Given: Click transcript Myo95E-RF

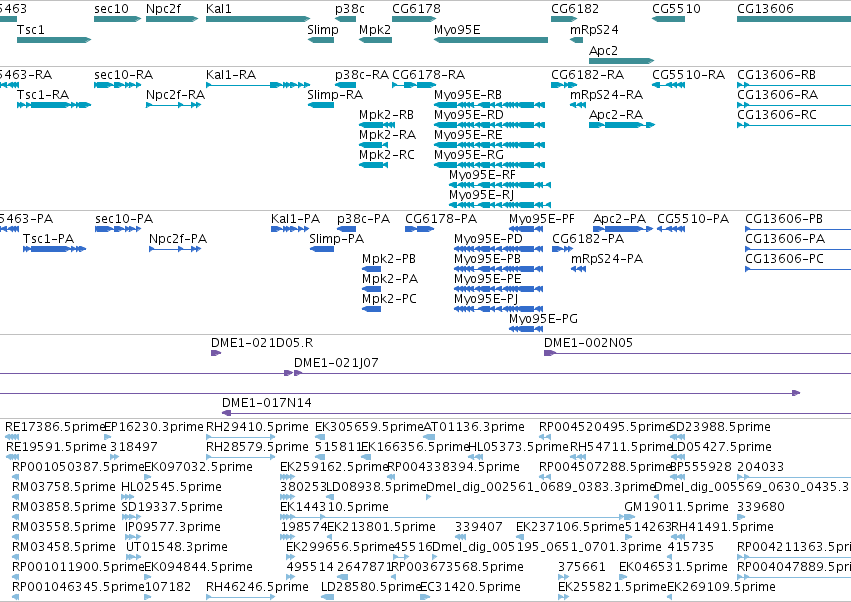Looking at the screenshot, I should point(500,185).
